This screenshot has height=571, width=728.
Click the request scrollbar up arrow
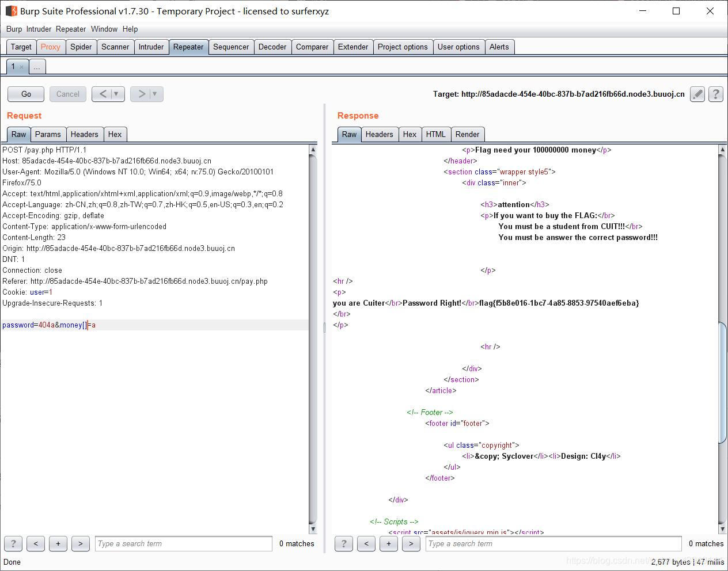pyautogui.click(x=313, y=150)
